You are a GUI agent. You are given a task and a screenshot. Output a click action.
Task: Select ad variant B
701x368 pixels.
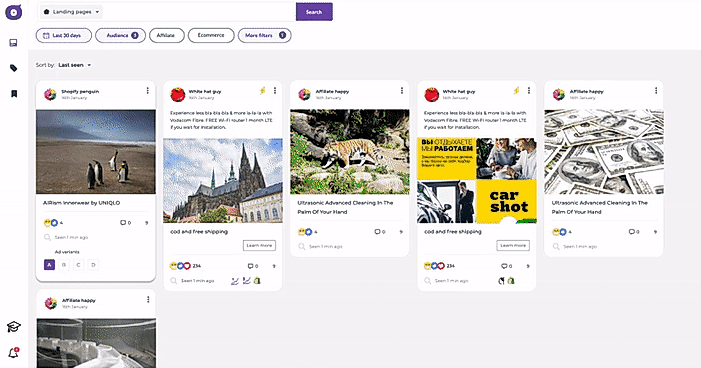(64, 265)
